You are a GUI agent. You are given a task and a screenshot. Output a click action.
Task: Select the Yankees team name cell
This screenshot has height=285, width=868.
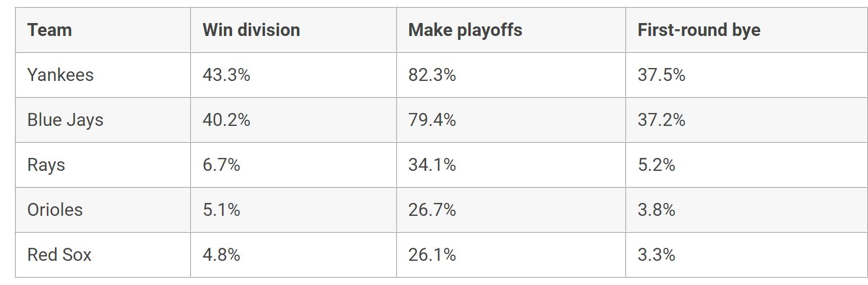[x=60, y=75]
